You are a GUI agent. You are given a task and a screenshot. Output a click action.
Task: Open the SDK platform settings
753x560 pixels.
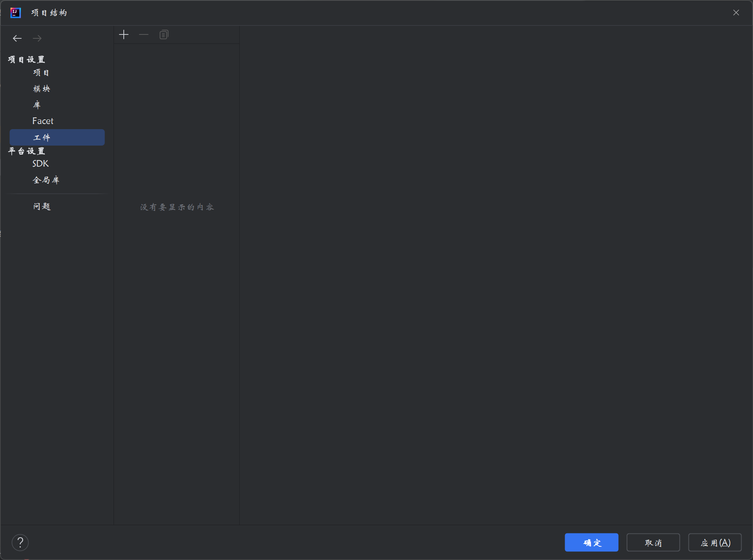(40, 164)
